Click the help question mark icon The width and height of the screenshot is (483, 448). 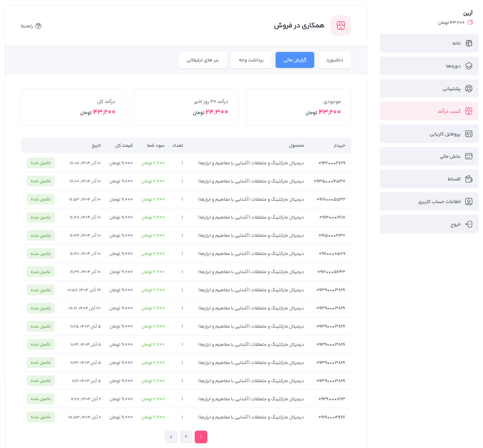(x=38, y=26)
